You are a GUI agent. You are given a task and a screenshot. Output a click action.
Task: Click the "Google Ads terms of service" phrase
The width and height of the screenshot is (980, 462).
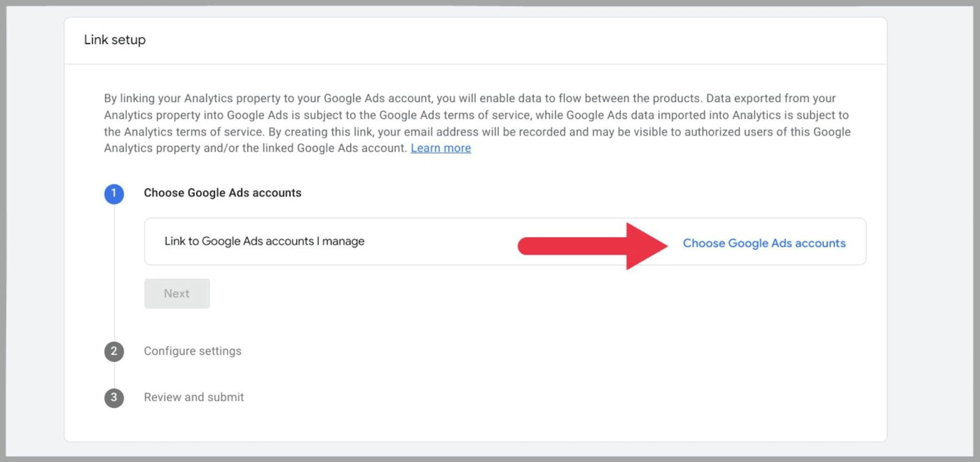(455, 115)
